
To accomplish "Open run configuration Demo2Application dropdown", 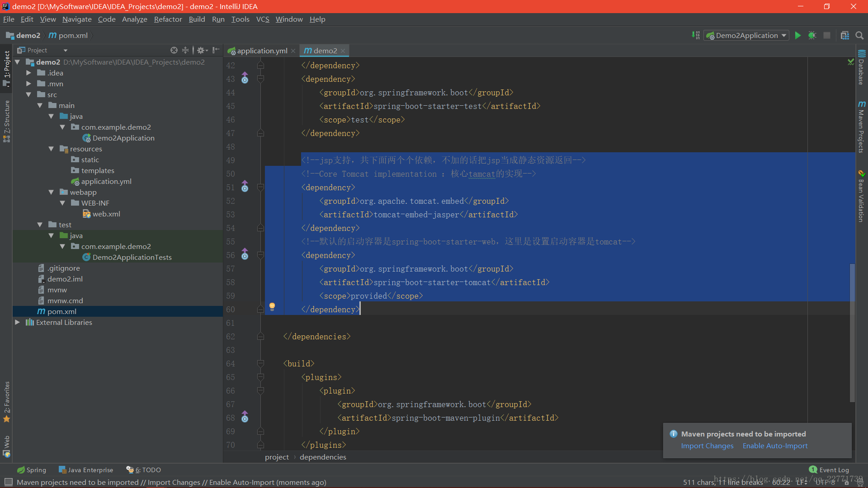I will click(746, 35).
